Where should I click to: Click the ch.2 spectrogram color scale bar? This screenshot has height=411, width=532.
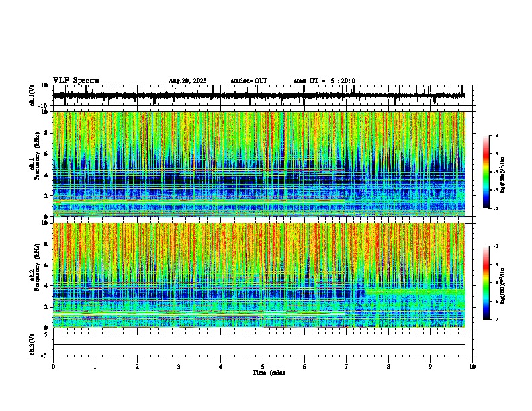click(486, 283)
